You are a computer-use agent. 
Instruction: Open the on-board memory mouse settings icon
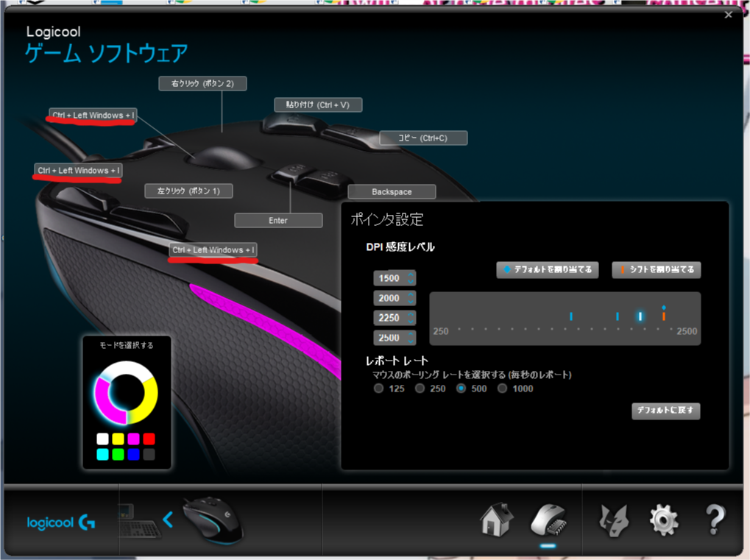click(x=548, y=520)
